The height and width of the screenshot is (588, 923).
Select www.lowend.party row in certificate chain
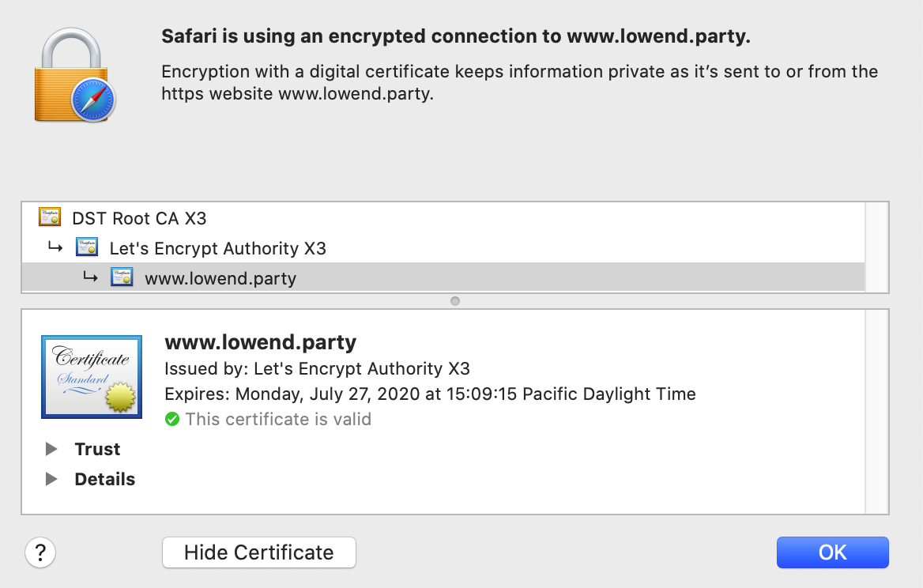pos(443,277)
